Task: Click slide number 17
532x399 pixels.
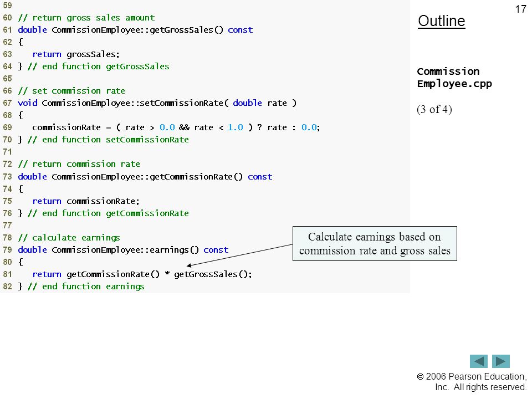Action: (x=520, y=9)
